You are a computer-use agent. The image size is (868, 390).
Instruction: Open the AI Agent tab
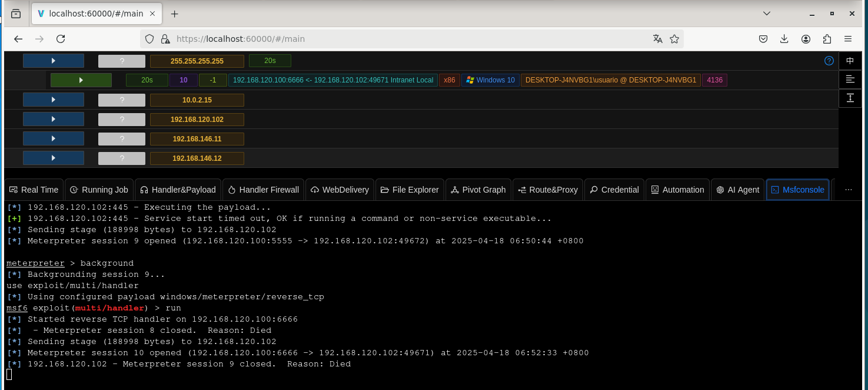click(738, 190)
